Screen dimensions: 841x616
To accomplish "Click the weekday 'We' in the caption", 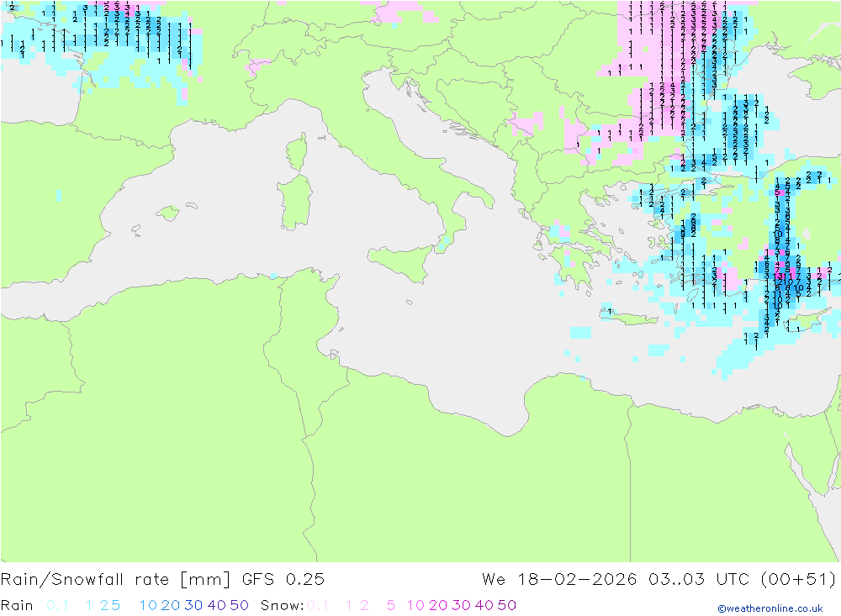I will pyautogui.click(x=494, y=580).
